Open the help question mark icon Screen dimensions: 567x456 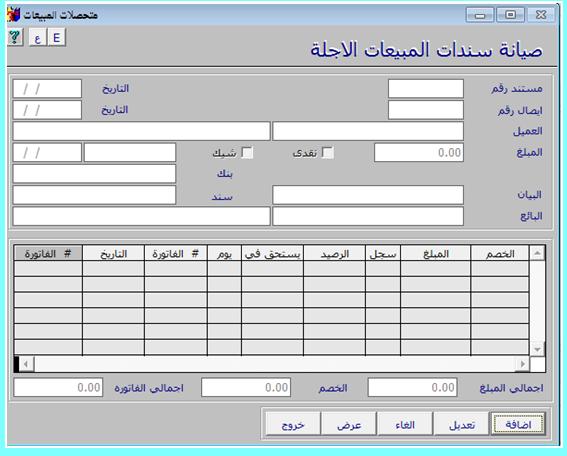tap(14, 37)
